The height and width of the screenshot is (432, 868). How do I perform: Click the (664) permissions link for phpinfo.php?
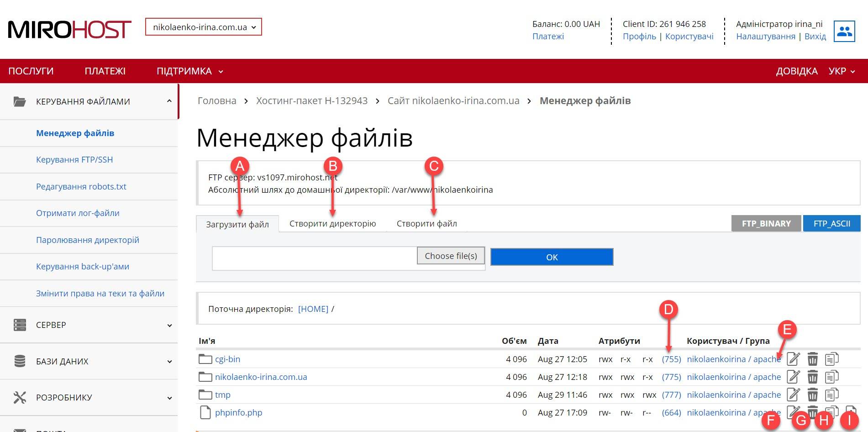[x=671, y=412]
